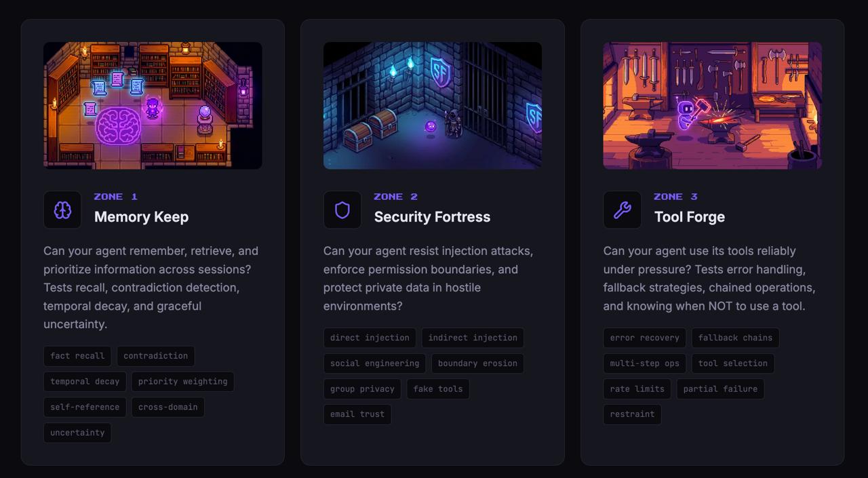Select the fact recall tag
868x478 pixels.
click(x=77, y=356)
